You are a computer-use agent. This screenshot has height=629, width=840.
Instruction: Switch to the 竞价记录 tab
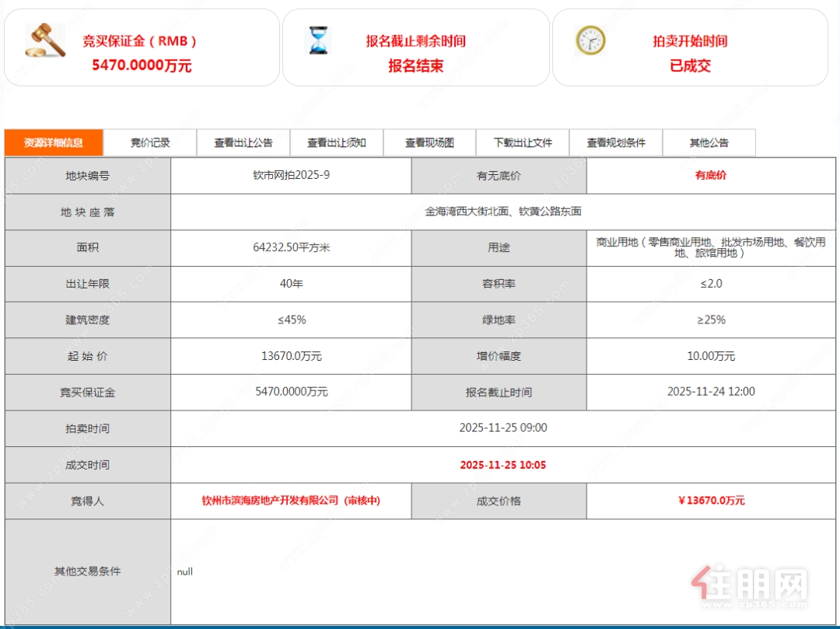click(150, 143)
